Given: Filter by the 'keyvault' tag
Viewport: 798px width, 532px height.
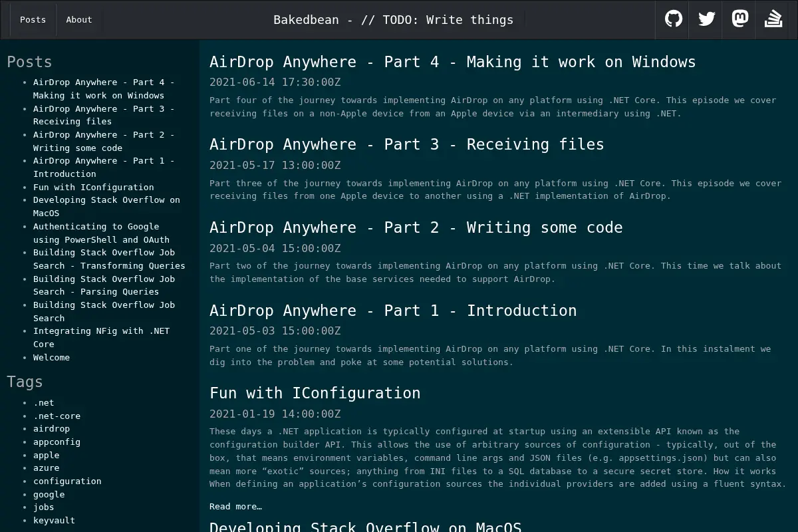Looking at the screenshot, I should click(x=54, y=520).
